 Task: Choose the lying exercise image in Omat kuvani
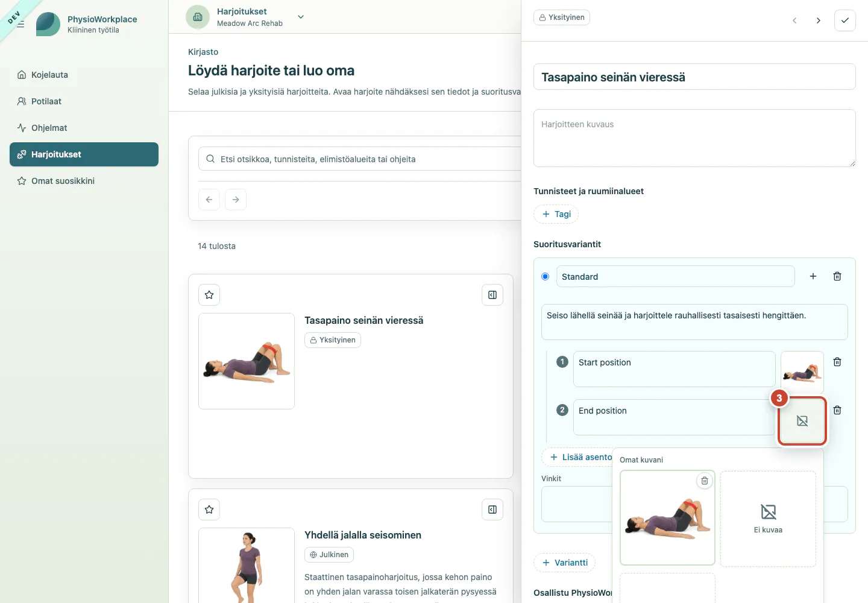pyautogui.click(x=667, y=518)
